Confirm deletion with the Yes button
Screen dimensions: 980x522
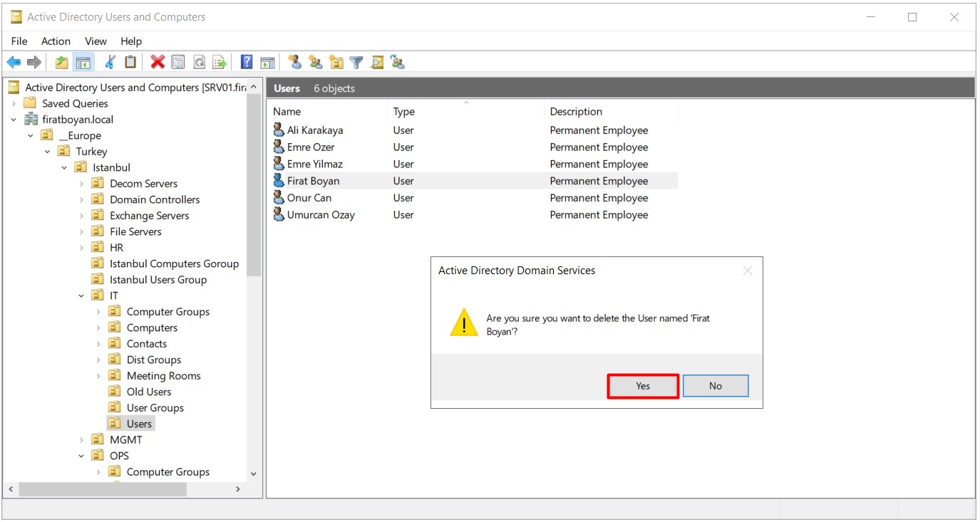coord(643,386)
